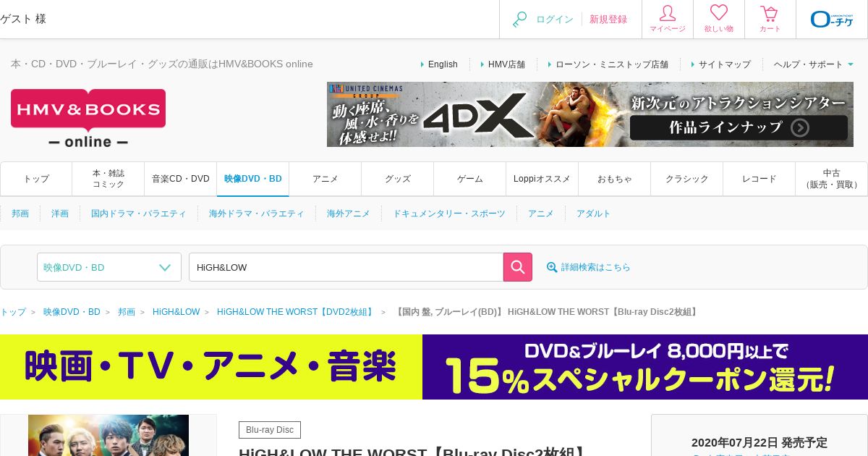Click the pink magnifier search button

pyautogui.click(x=518, y=267)
